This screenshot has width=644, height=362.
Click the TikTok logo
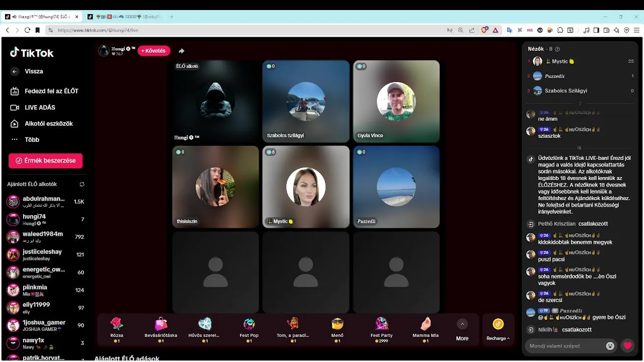pos(32,52)
